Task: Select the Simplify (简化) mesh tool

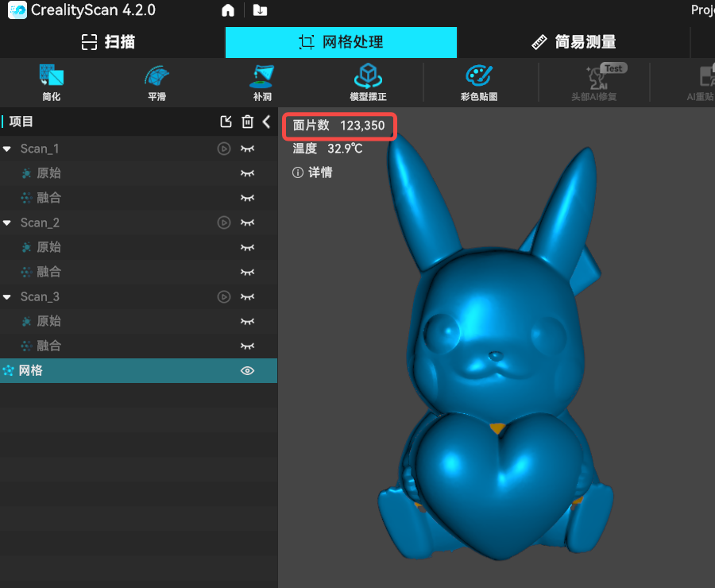Action: click(x=52, y=83)
